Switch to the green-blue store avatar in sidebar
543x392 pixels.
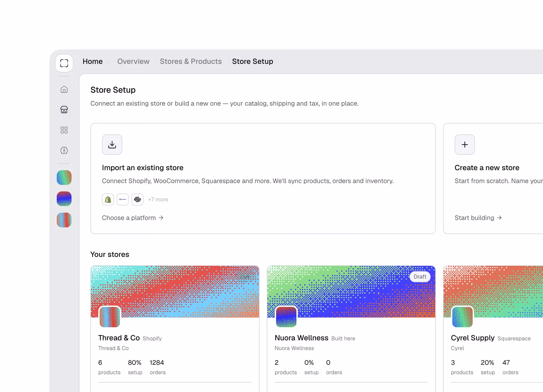click(64, 177)
